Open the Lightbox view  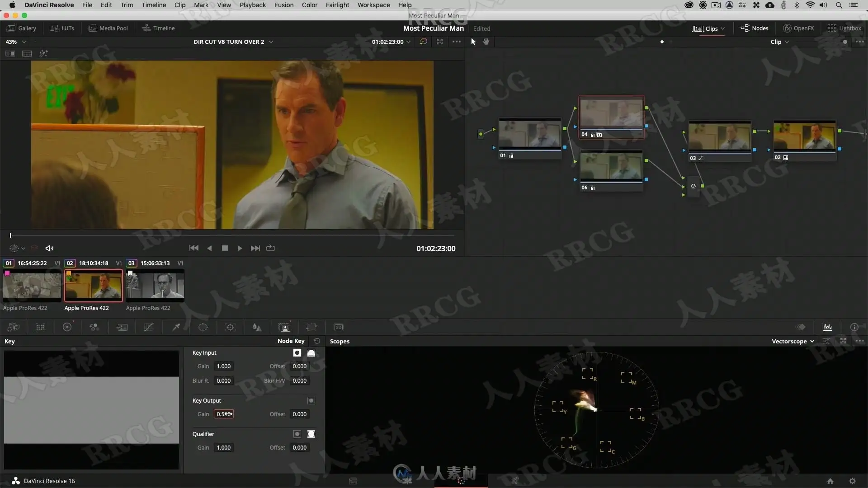(x=844, y=28)
